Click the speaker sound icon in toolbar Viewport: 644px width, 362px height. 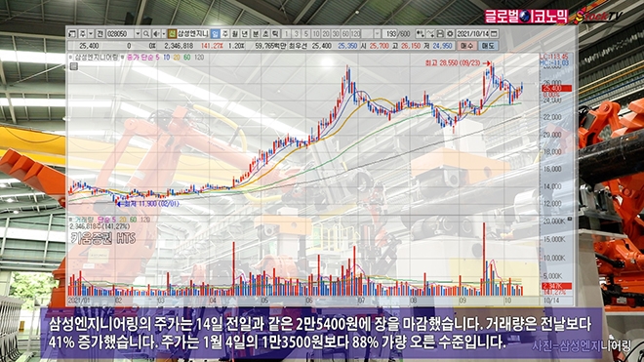[156, 34]
